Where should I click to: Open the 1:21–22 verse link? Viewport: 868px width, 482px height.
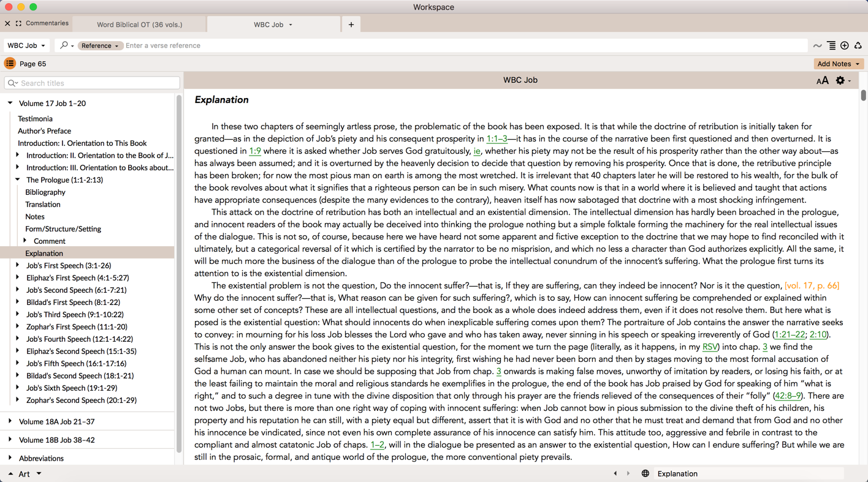click(790, 334)
